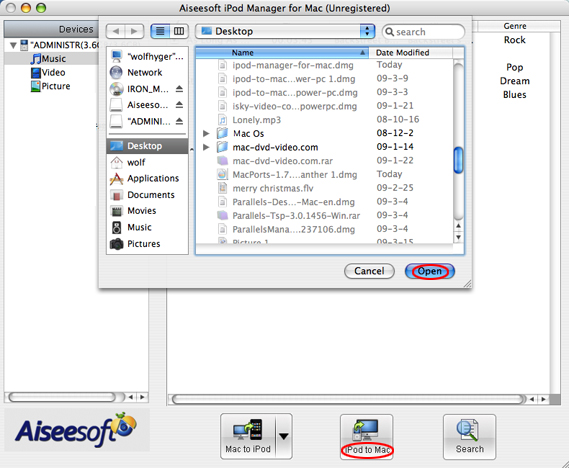Select mac-dvd-video.com.rar file
This screenshot has width=569, height=468.
pyautogui.click(x=324, y=161)
